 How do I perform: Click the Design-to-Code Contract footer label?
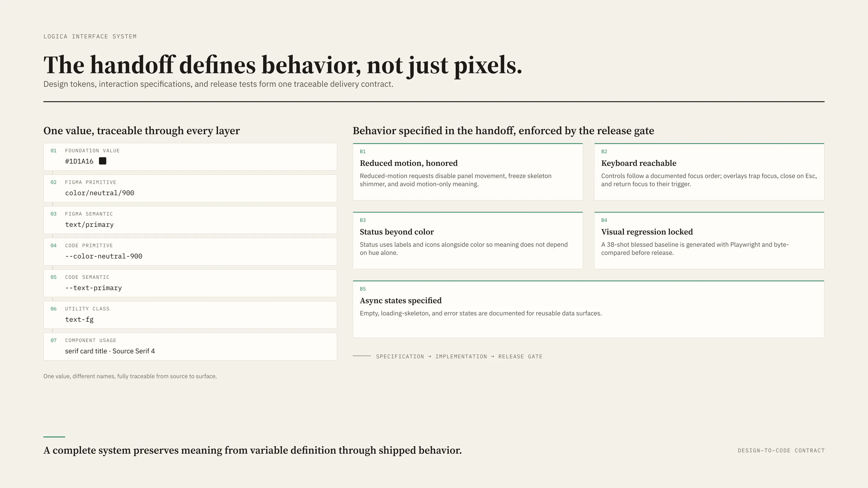[781, 451]
